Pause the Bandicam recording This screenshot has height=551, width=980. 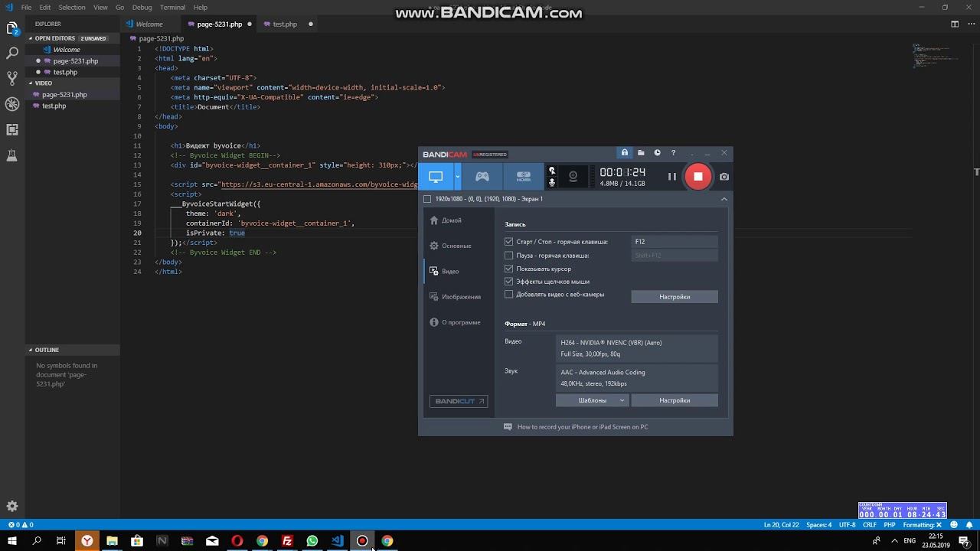[671, 177]
